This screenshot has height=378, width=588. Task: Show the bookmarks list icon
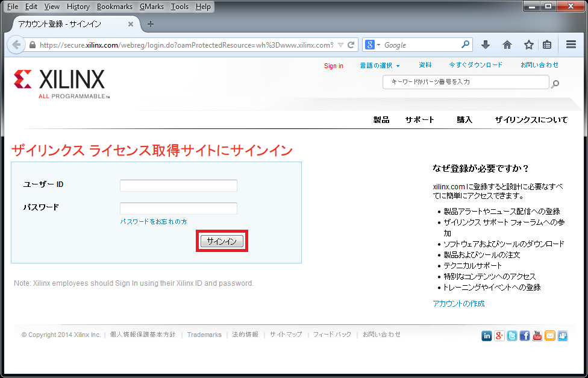click(547, 45)
